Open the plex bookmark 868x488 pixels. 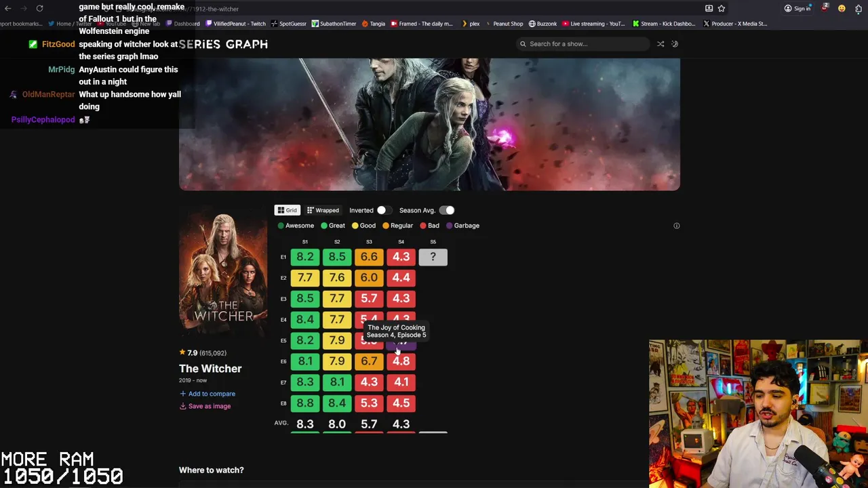click(x=470, y=24)
